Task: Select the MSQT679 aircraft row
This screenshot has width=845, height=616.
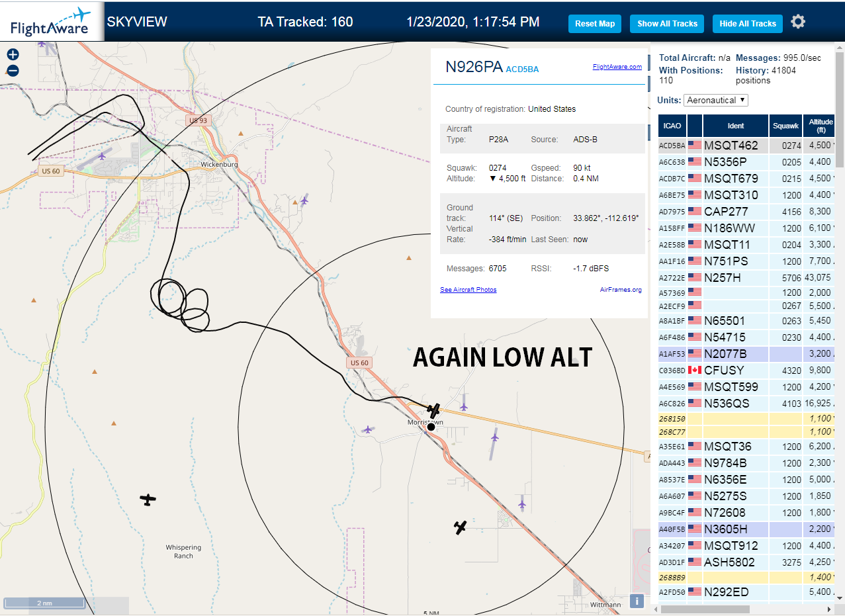Action: (746, 179)
